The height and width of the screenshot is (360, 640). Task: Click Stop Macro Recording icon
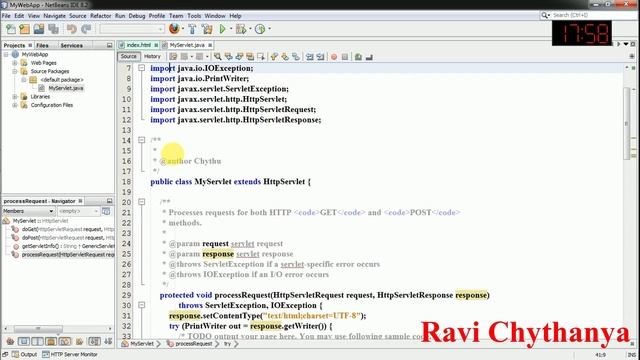pos(345,57)
